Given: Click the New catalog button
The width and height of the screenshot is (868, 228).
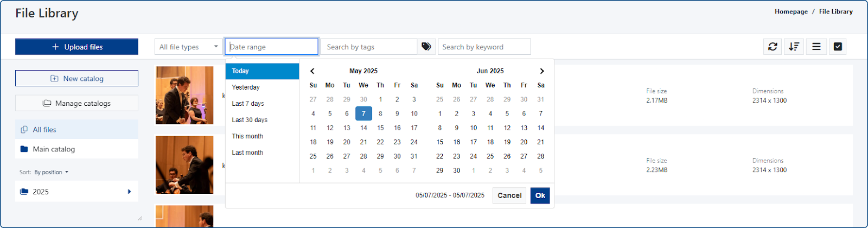Looking at the screenshot, I should [76, 79].
